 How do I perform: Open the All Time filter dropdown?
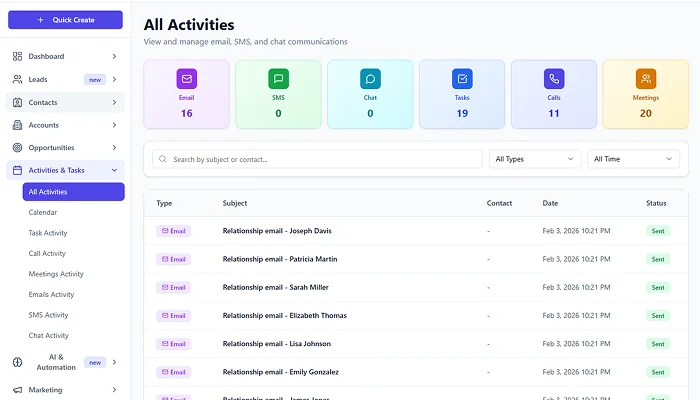632,159
